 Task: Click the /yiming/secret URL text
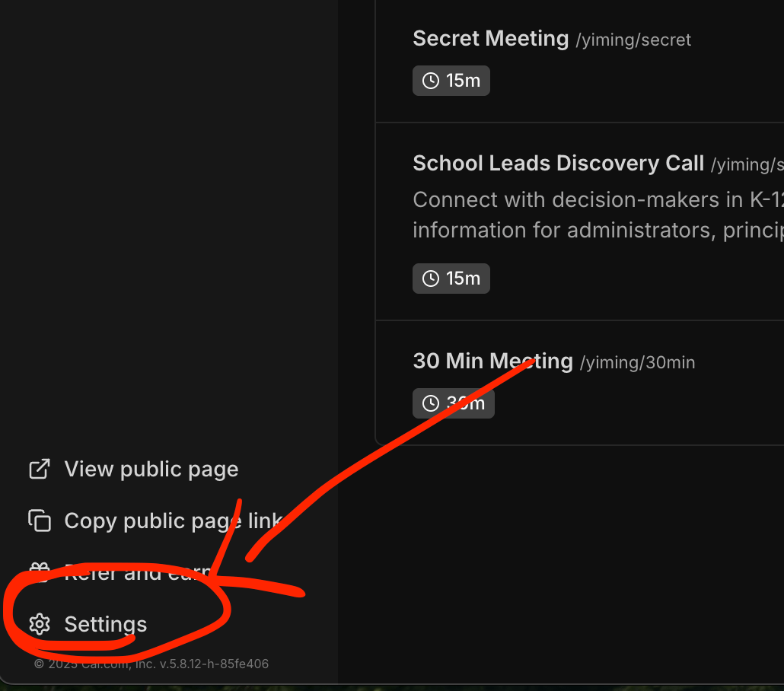click(x=633, y=40)
